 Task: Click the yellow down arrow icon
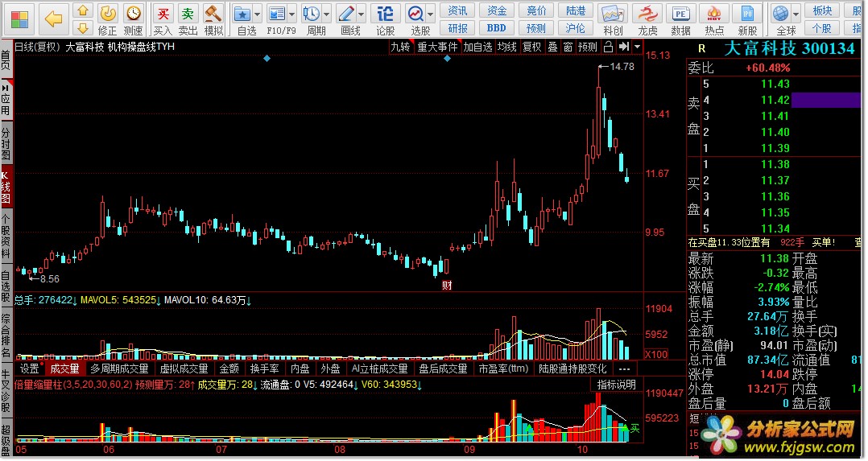83,27
